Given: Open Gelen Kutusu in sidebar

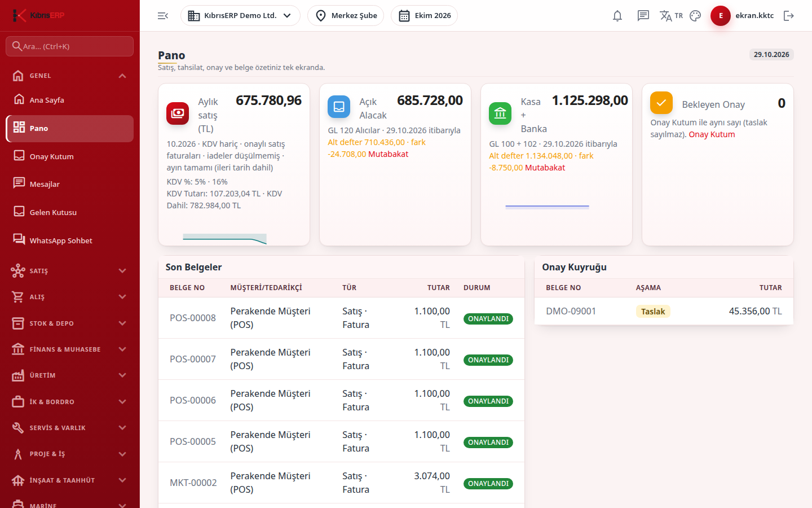Looking at the screenshot, I should click(x=70, y=212).
